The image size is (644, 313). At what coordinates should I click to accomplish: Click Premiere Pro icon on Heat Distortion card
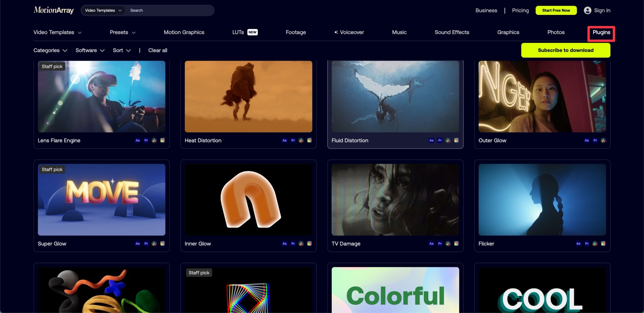tap(293, 140)
